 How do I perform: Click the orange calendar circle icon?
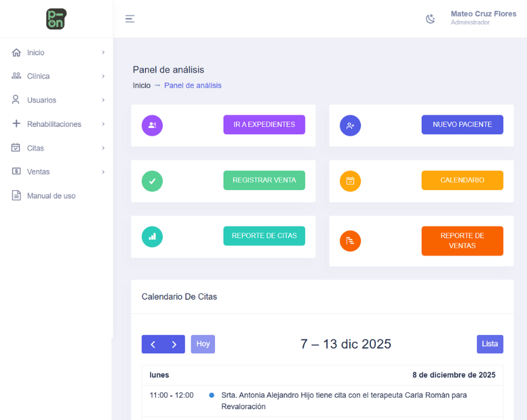(x=350, y=181)
